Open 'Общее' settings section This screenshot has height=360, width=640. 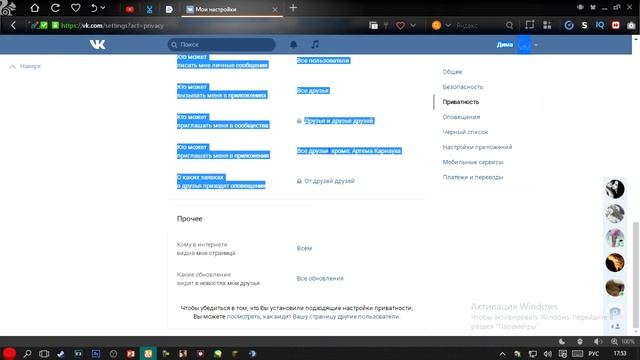coord(452,72)
